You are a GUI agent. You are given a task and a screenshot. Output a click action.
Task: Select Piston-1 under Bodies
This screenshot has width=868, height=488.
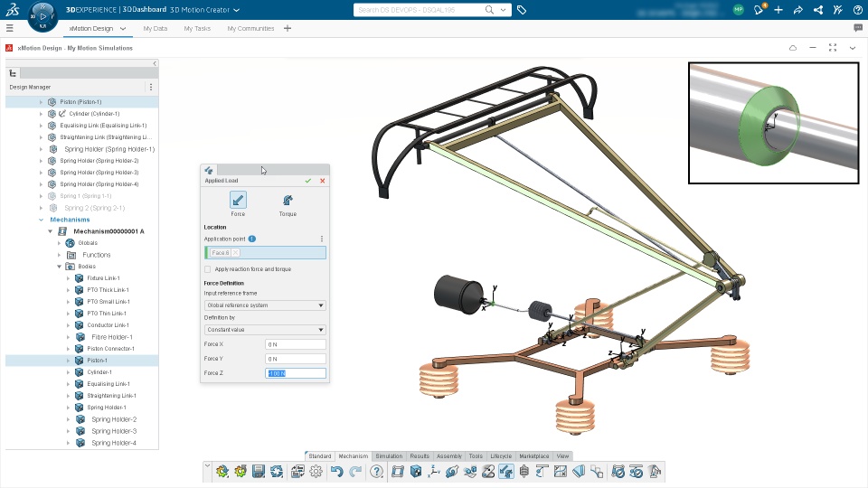click(x=97, y=361)
